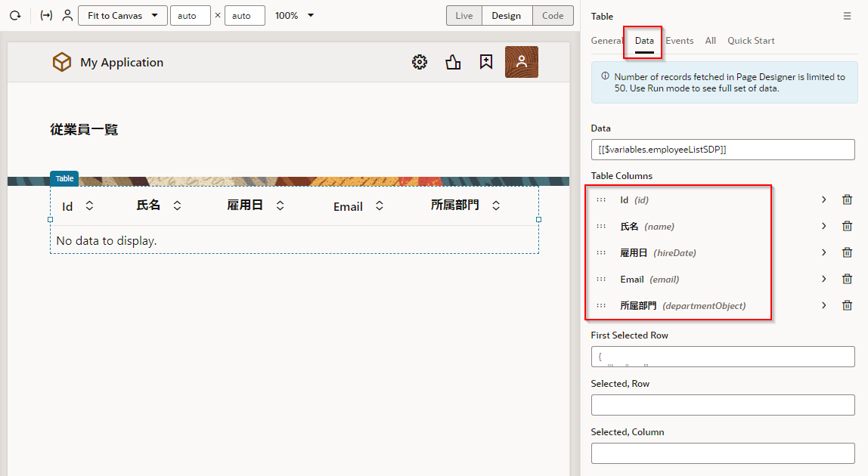Screen dimensions: 868x476
Task: Click the reload page icon in toolbar
Action: (15, 16)
